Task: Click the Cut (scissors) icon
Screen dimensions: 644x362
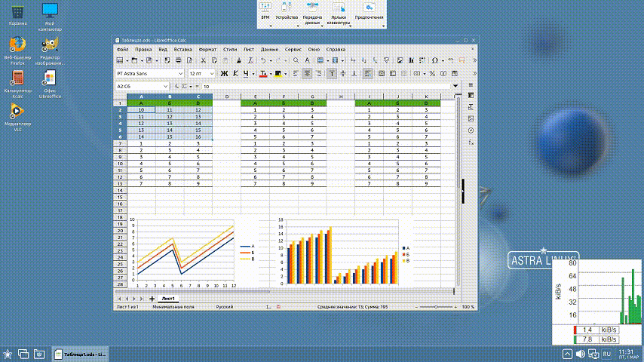Action: point(204,60)
